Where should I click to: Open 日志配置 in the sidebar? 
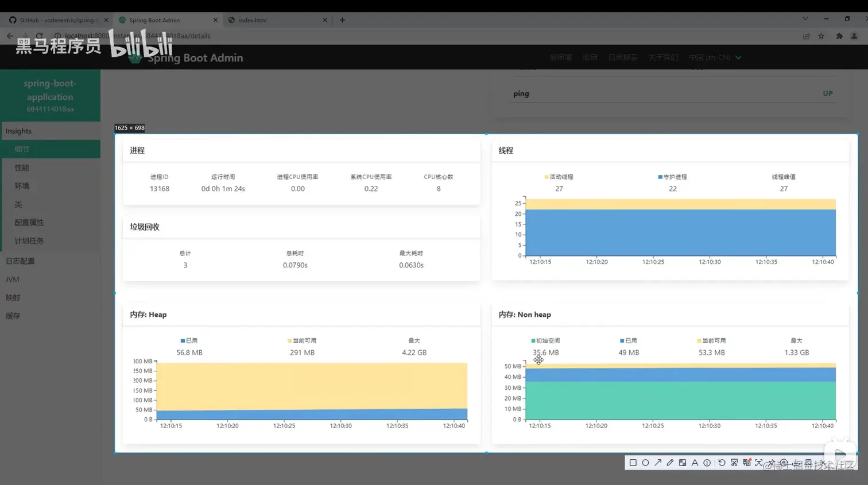coord(50,261)
